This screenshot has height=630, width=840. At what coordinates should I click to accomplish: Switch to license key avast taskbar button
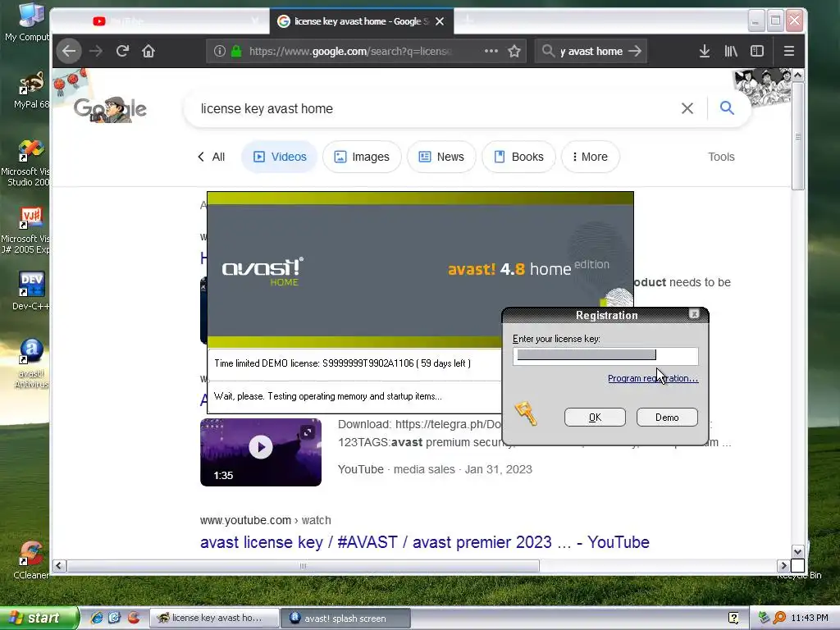[x=214, y=618]
